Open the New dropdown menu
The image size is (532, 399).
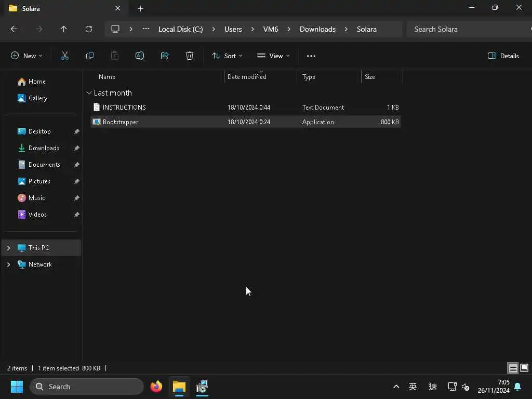(x=26, y=56)
